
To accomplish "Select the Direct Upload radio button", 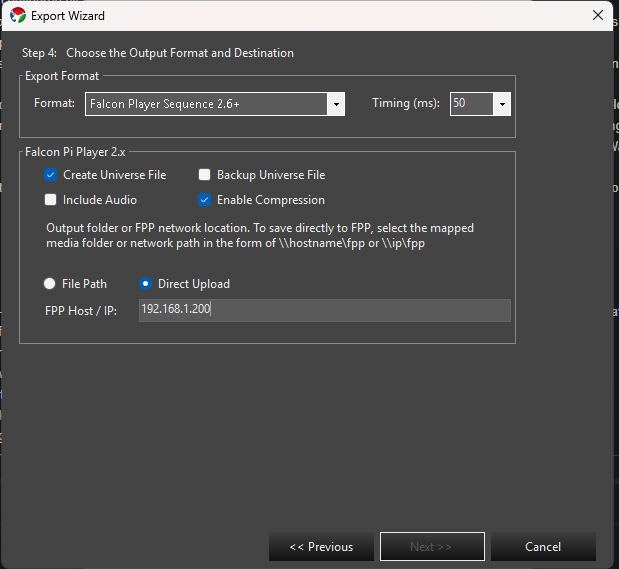I will (146, 284).
